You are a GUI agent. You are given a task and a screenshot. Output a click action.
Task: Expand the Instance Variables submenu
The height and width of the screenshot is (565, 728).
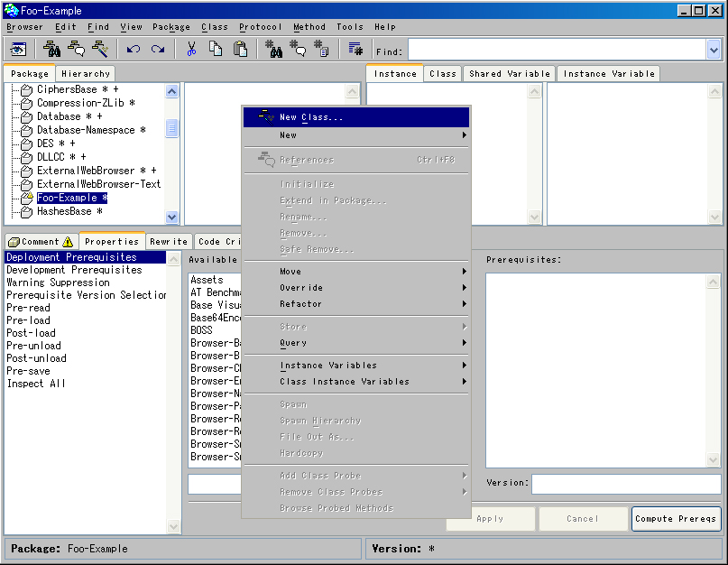[356, 366]
